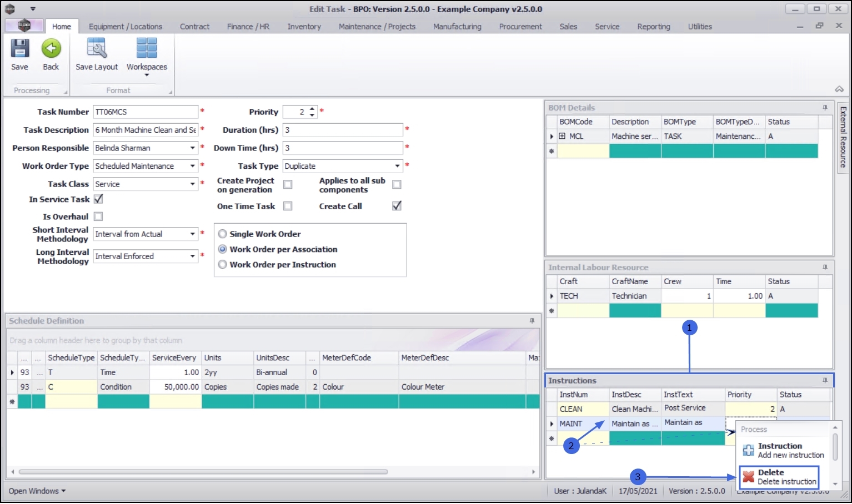The image size is (852, 504).
Task: Increase the Priority spinner value
Action: pos(312,109)
